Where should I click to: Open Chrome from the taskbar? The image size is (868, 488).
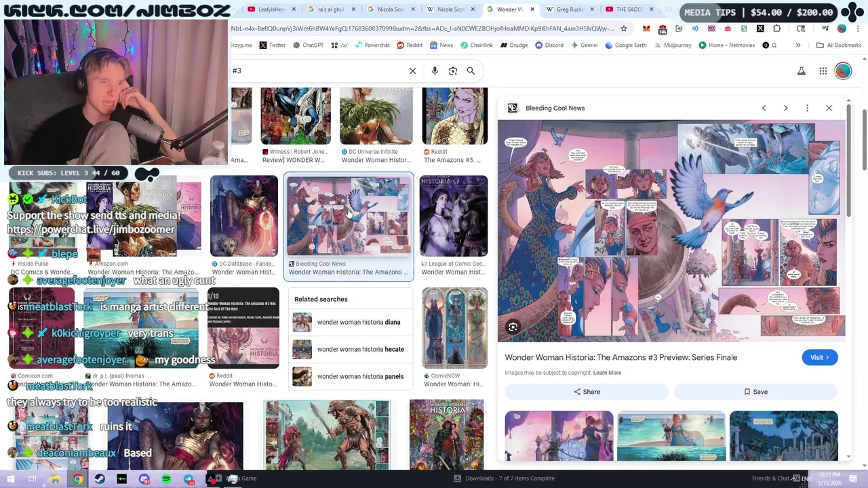tap(78, 479)
